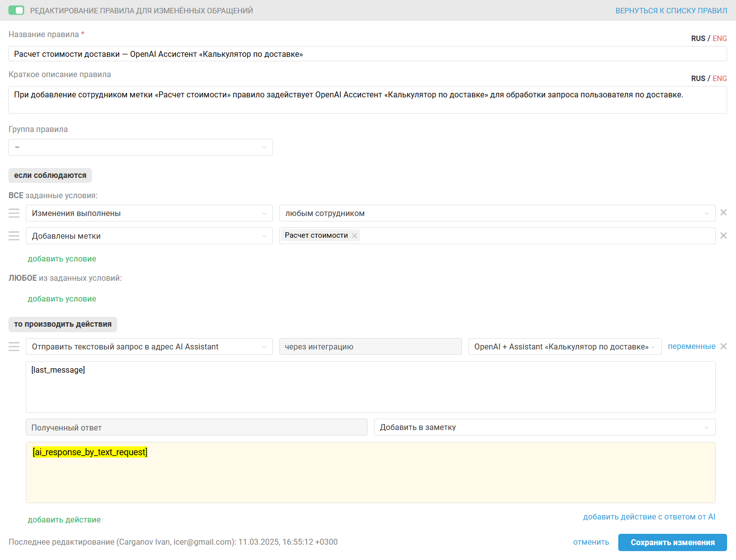Open 'Отправить текстовый запрос' action dropdown
736x560 pixels.
coord(149,346)
